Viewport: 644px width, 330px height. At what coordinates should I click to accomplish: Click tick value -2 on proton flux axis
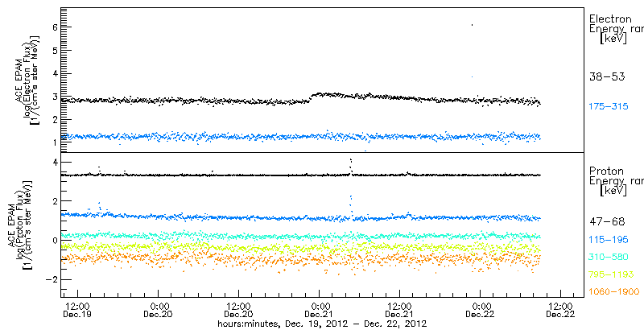point(52,279)
